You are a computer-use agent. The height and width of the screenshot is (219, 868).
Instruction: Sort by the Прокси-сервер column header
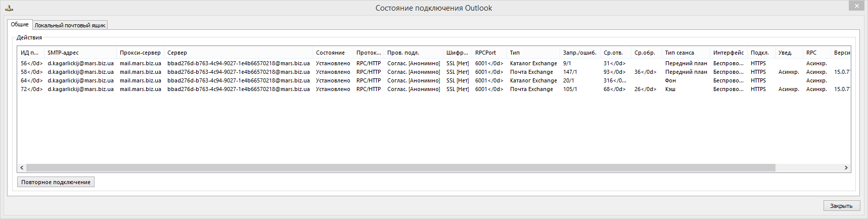click(140, 53)
